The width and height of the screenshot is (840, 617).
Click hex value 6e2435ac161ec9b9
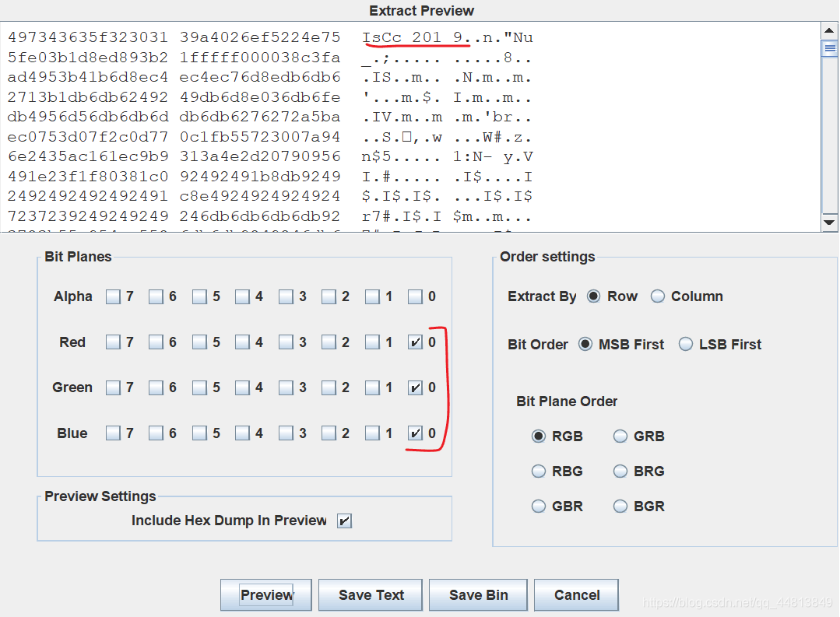tap(88, 156)
